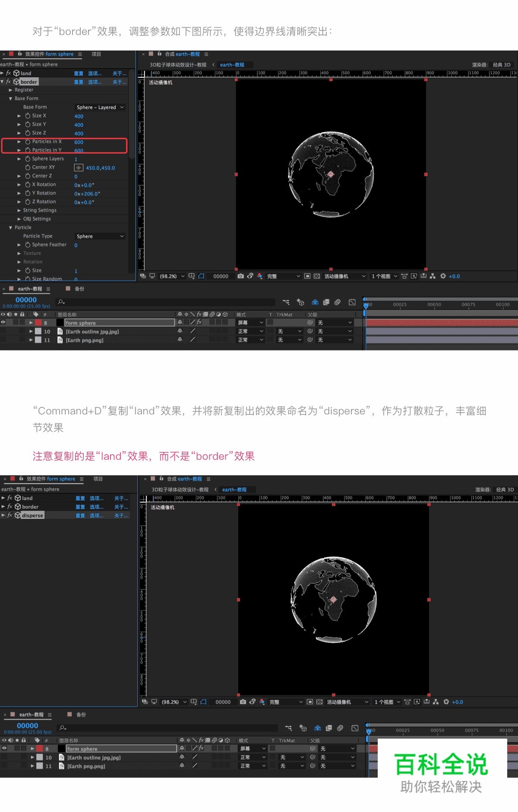Expand the Register group
This screenshot has height=812, width=518.
pyautogui.click(x=10, y=90)
